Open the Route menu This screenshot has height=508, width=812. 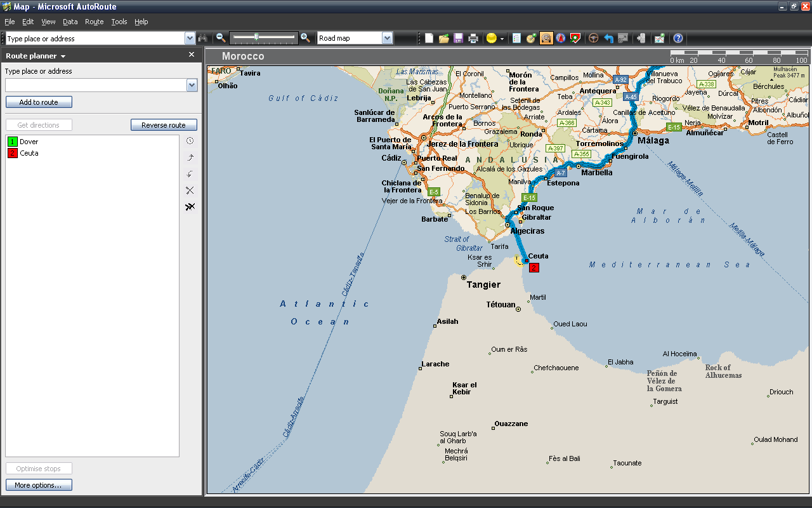(94, 21)
